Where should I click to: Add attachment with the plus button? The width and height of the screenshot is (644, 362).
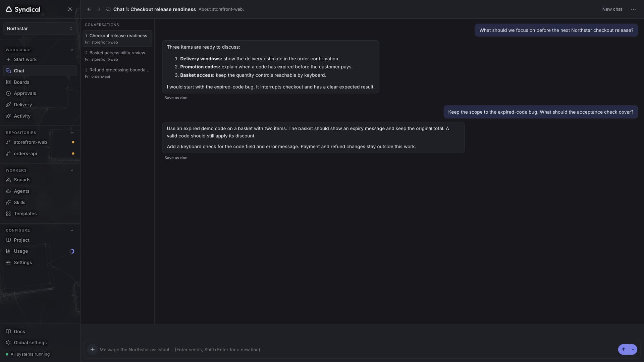click(92, 349)
